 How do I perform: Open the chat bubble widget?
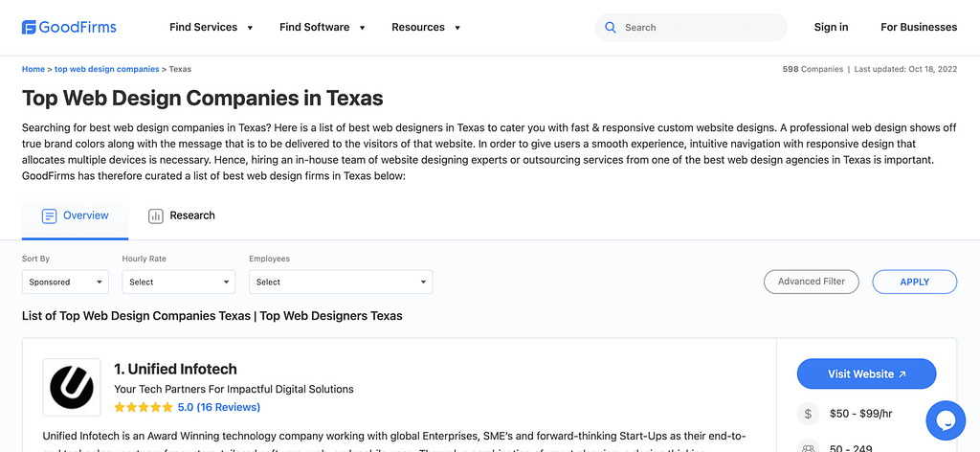pyautogui.click(x=946, y=420)
